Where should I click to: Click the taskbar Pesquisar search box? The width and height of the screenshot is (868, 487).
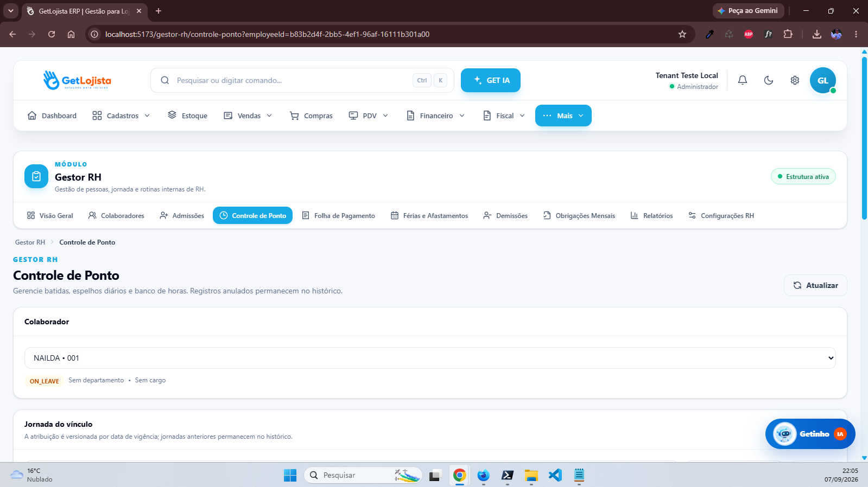(x=363, y=475)
